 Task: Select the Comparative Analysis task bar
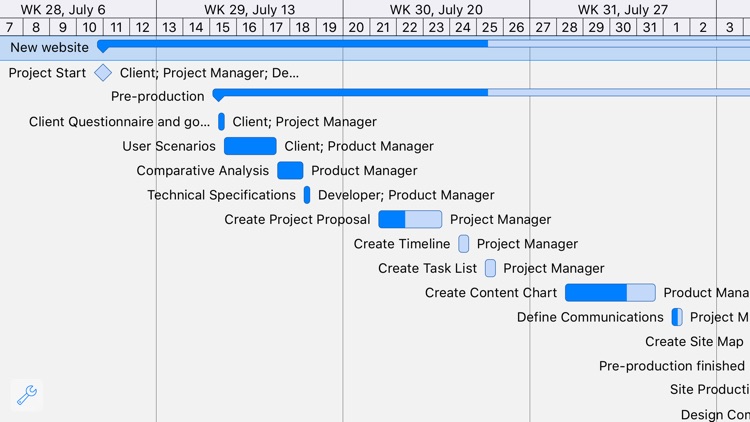[290, 170]
